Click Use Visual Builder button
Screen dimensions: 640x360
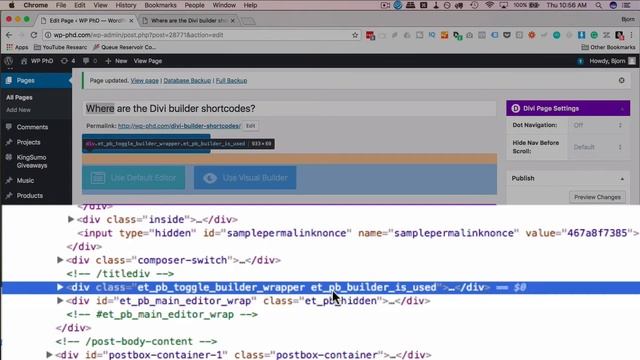coord(245,178)
